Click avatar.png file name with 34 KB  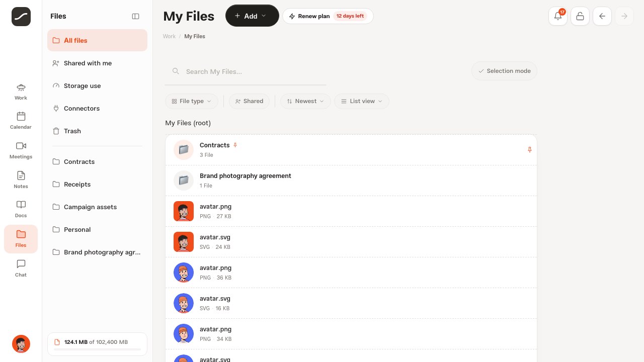(215, 329)
